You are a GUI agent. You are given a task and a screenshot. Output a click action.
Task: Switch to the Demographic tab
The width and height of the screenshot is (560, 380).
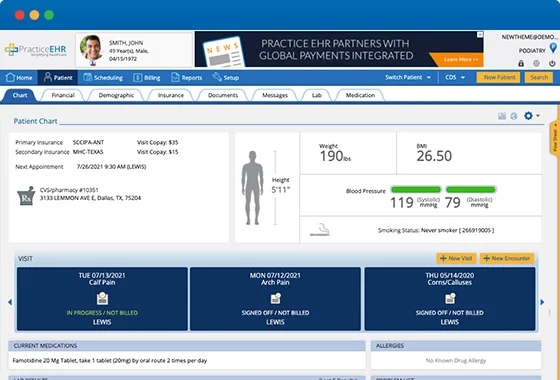point(116,95)
